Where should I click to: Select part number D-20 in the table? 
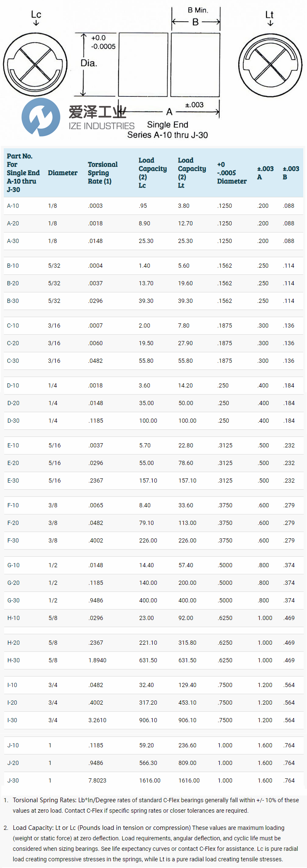13,403
